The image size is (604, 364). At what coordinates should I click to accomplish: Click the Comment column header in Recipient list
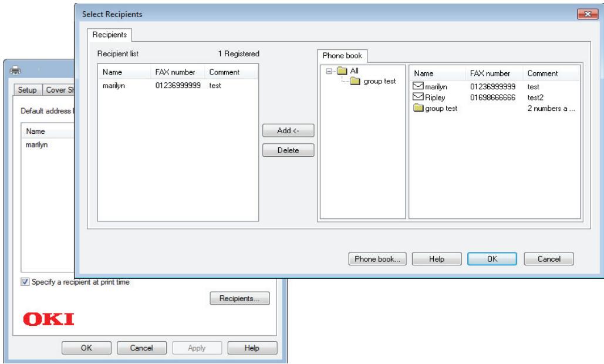pos(224,72)
